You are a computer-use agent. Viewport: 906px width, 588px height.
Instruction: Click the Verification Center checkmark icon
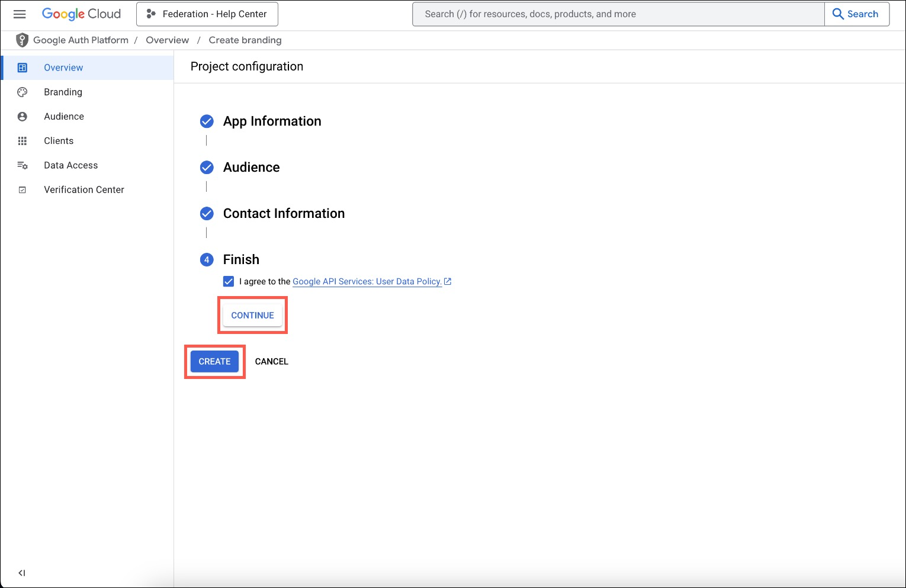pyautogui.click(x=23, y=189)
